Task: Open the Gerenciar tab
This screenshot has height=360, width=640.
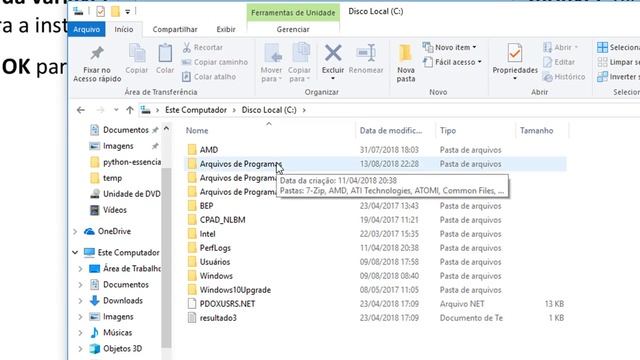Action: 293,29
